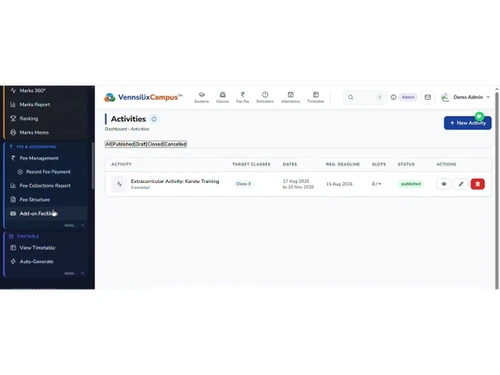Open Fee Structure in the sidebar

[x=35, y=200]
